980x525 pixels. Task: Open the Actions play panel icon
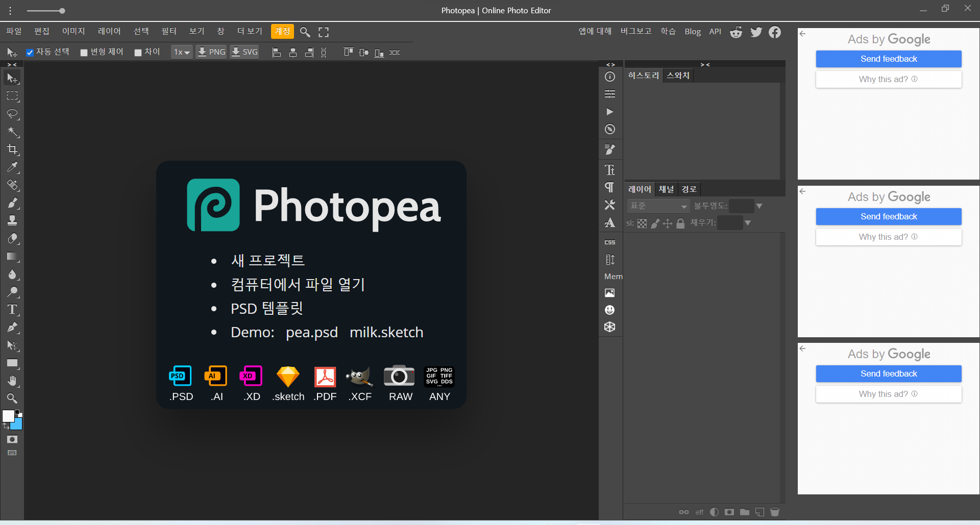click(x=610, y=112)
